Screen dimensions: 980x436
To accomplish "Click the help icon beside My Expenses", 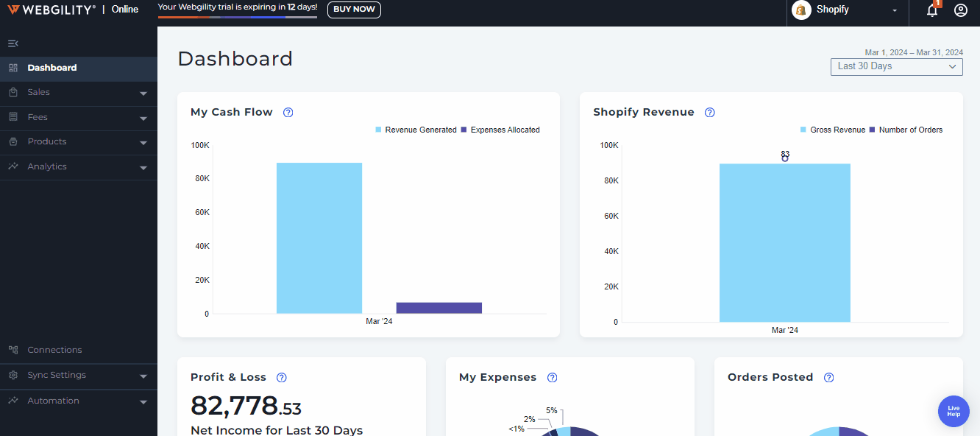I will coord(552,378).
